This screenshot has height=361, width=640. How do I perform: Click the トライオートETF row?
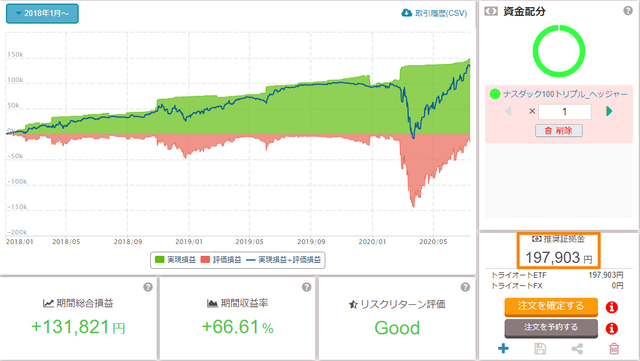557,275
